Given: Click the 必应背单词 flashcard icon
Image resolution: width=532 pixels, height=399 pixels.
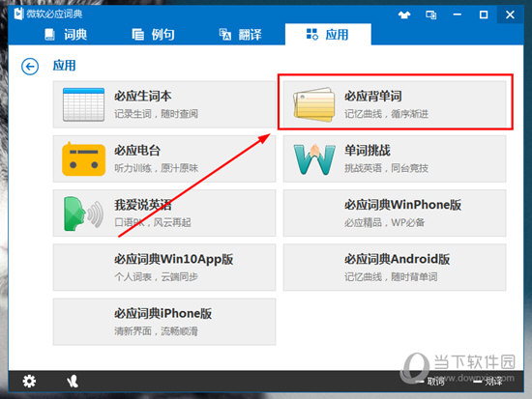Looking at the screenshot, I should click(x=313, y=104).
